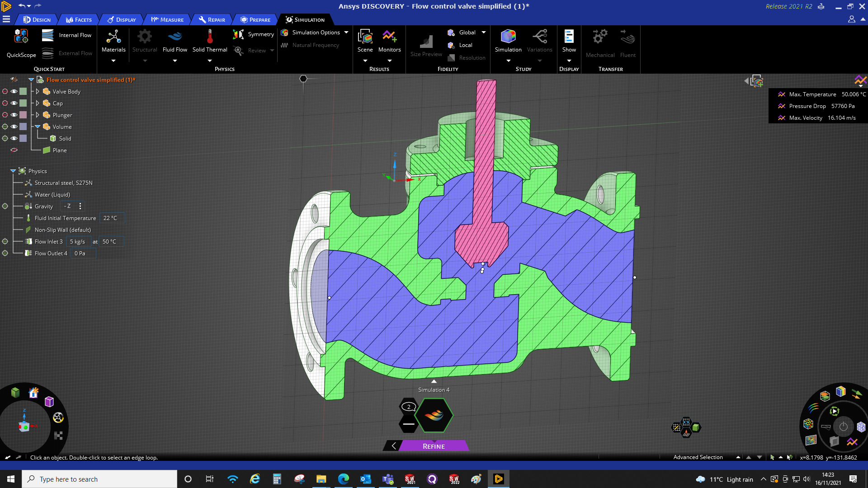This screenshot has height=488, width=868.
Task: Expand the Cap tree node
Action: (38, 103)
